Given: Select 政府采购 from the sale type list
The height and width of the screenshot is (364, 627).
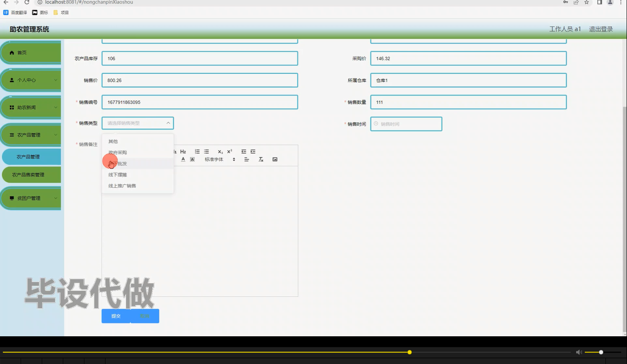Looking at the screenshot, I should coord(138,153).
